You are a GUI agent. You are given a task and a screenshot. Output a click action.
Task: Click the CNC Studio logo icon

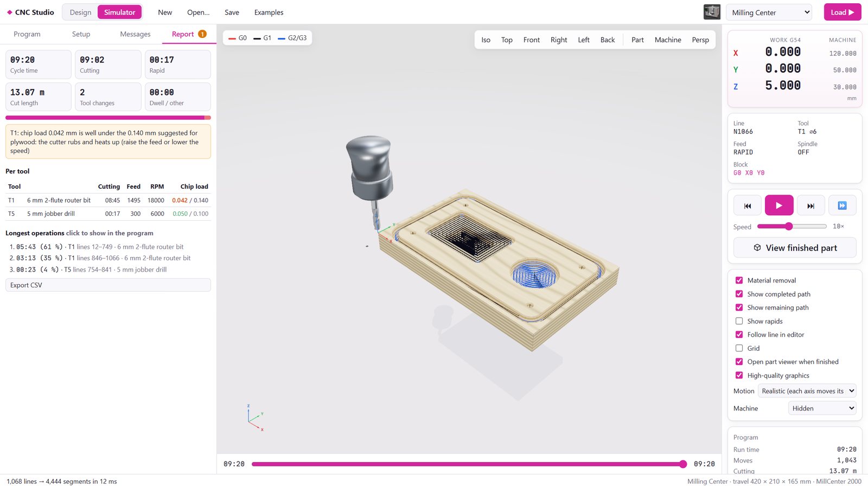click(9, 12)
